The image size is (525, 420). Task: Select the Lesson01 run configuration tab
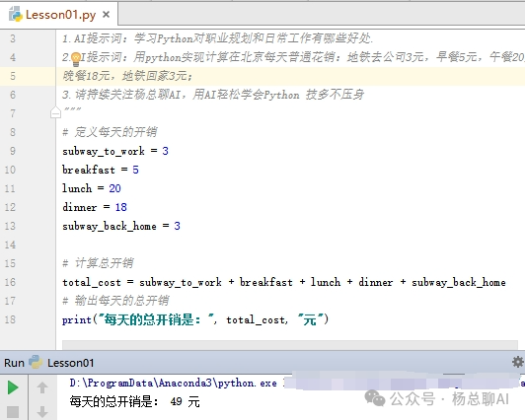[x=70, y=363]
